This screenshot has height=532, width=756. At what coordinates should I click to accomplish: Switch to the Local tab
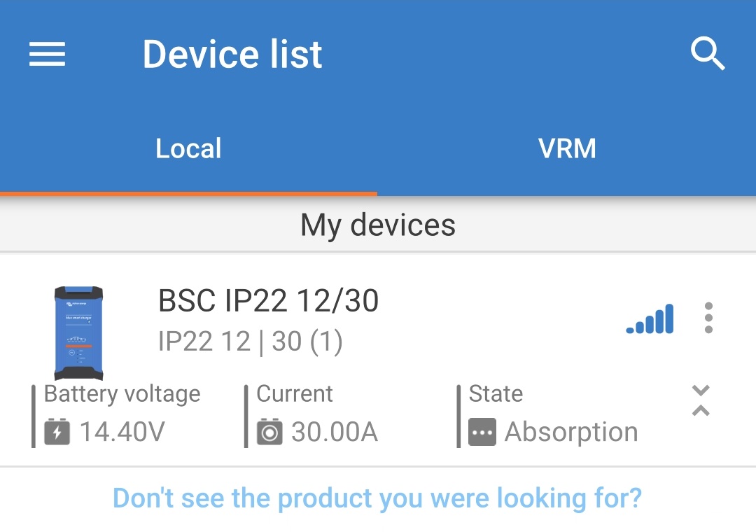[188, 148]
